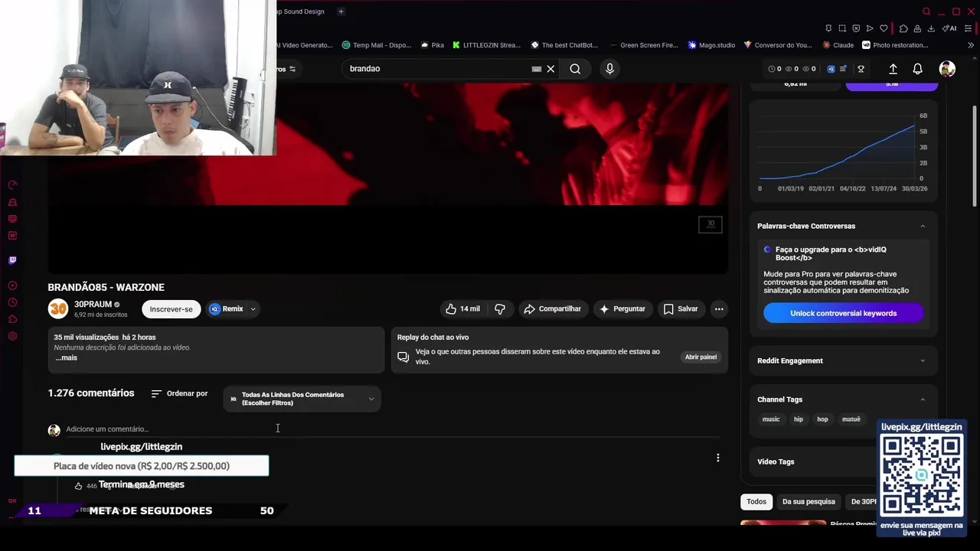Subscribe using the Inscrever-se button
Viewport: 980px width, 551px height.
[171, 309]
